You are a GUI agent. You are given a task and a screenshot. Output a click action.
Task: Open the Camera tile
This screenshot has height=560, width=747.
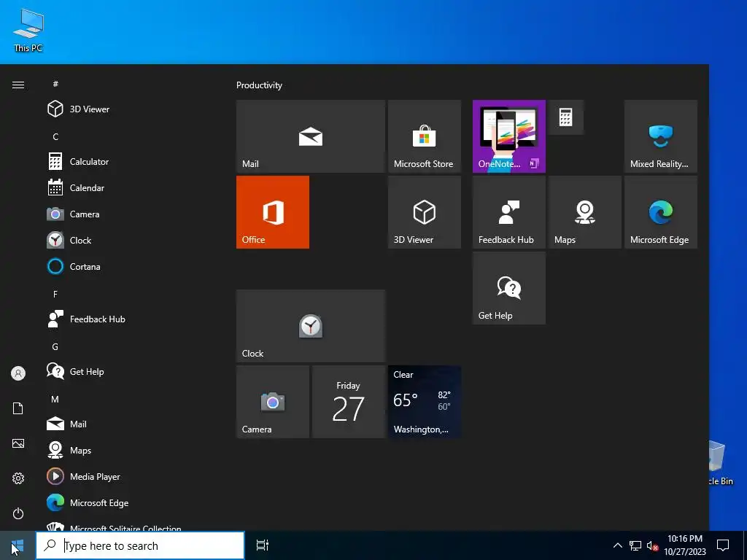click(x=273, y=402)
